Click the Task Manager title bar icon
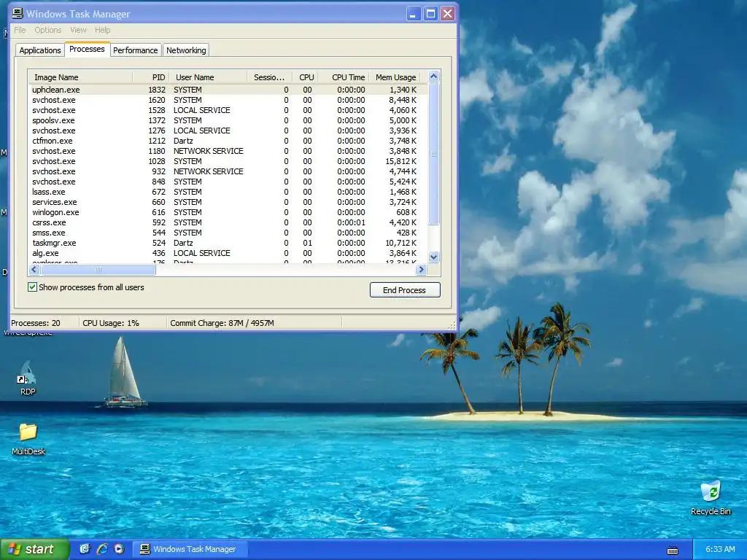 pyautogui.click(x=18, y=13)
